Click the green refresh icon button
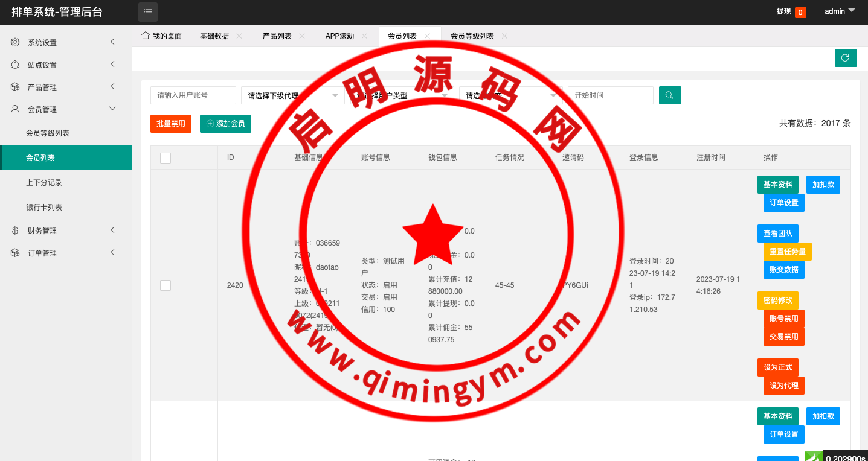The image size is (868, 461). 845,58
